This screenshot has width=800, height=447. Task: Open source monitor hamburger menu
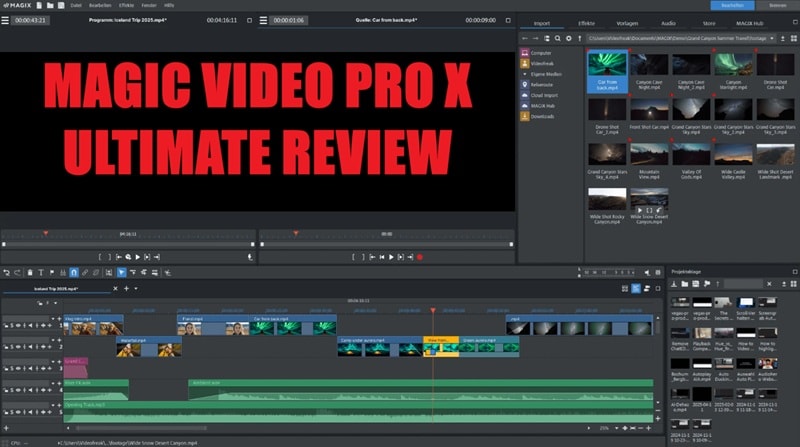pos(263,20)
